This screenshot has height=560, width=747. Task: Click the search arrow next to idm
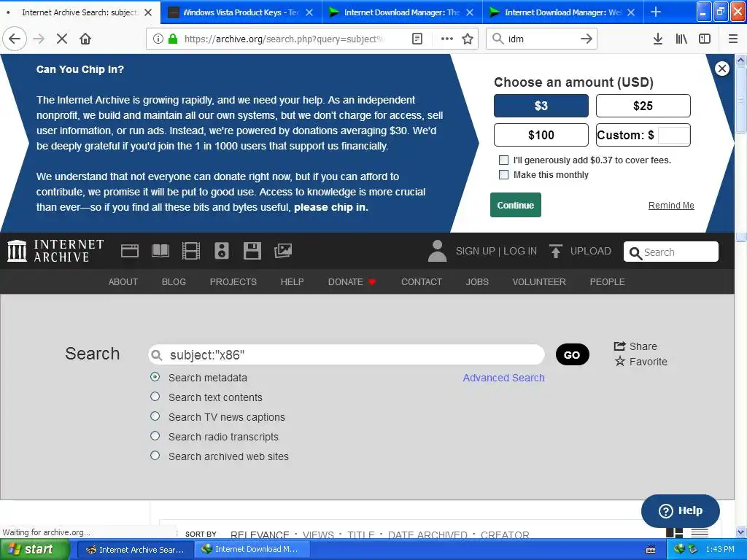click(586, 39)
